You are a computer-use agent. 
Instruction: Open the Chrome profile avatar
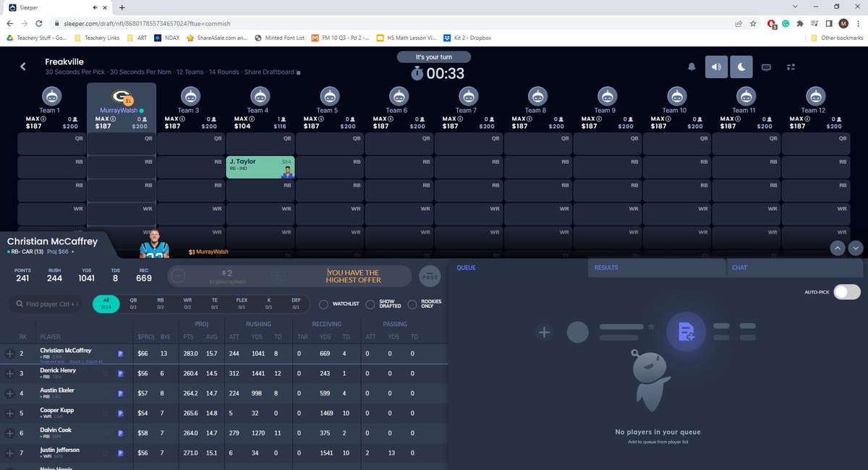pyautogui.click(x=843, y=23)
